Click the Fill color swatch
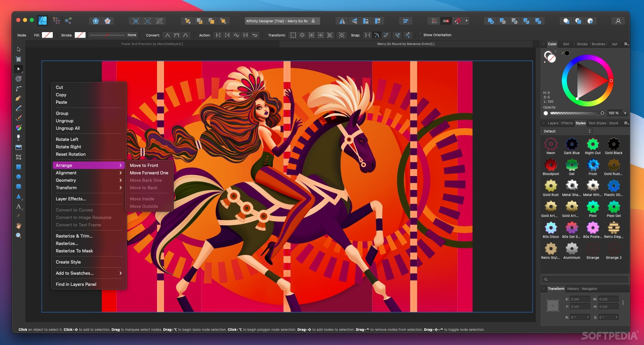Image resolution: width=644 pixels, height=345 pixels. tap(47, 35)
